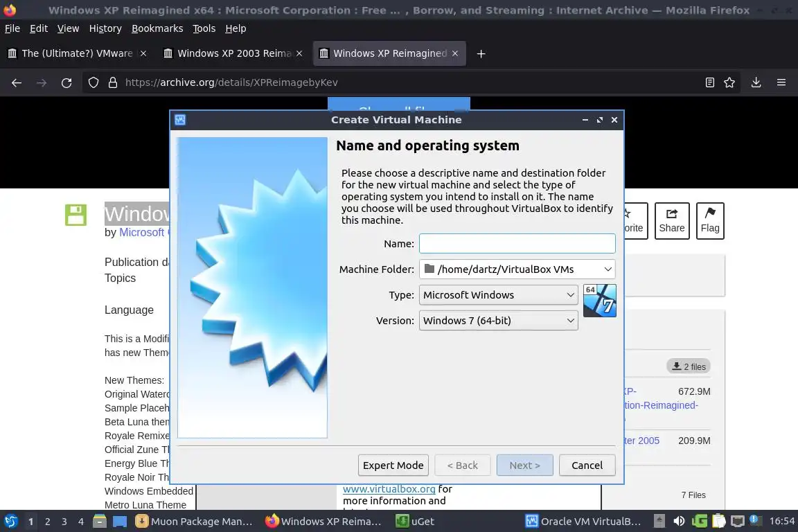
Task: Open the Firefox Edit menu
Action: tap(39, 28)
